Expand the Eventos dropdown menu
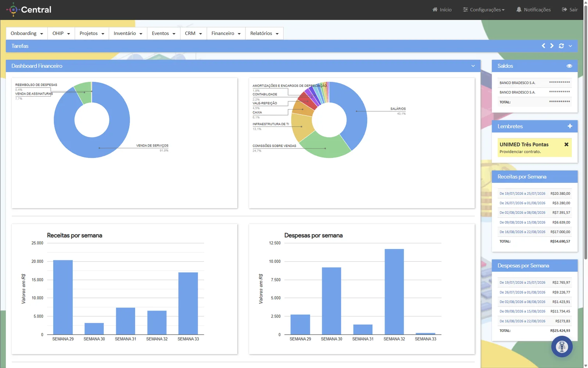 point(164,33)
